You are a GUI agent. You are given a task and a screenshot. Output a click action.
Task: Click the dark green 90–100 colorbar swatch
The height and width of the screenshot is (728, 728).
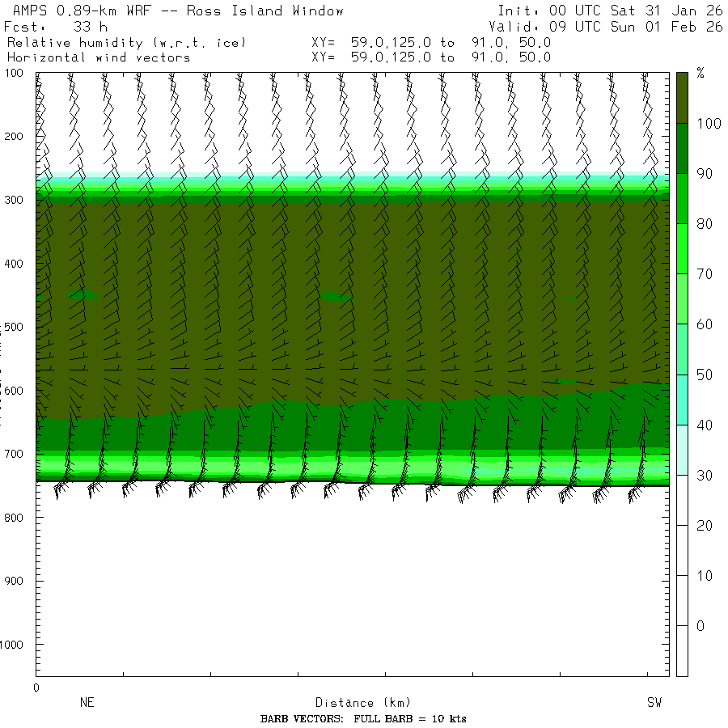pos(682,149)
